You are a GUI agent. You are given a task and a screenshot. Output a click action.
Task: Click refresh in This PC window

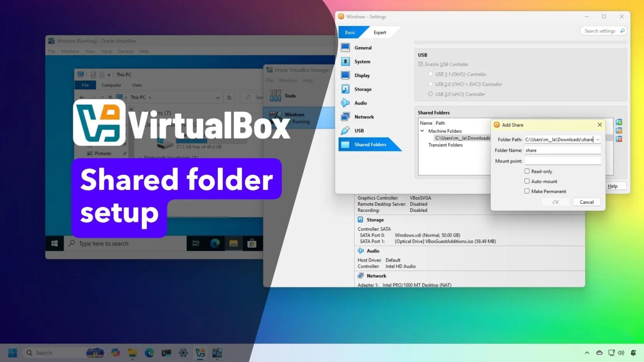229,98
